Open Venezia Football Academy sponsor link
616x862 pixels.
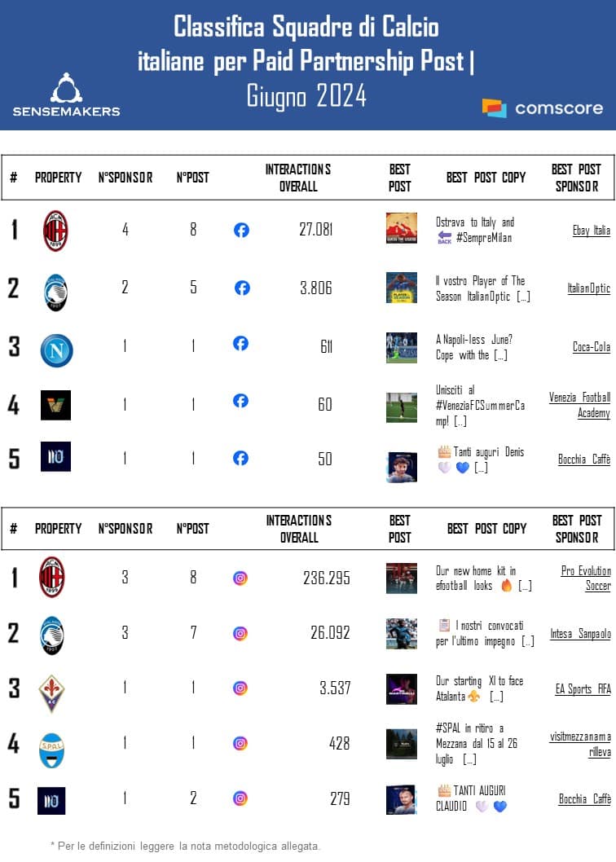[579, 405]
